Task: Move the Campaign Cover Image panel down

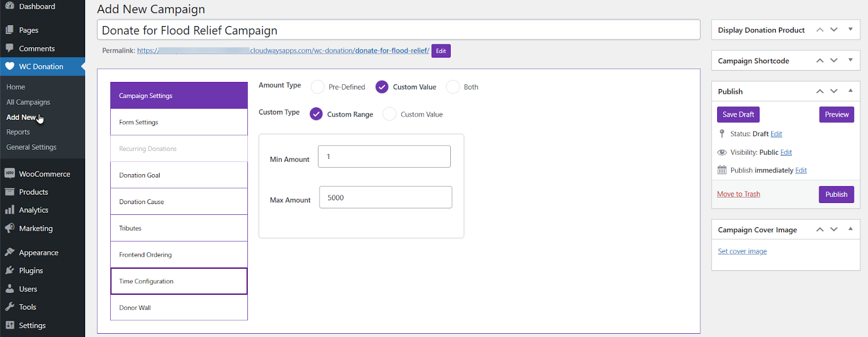Action: pyautogui.click(x=834, y=230)
